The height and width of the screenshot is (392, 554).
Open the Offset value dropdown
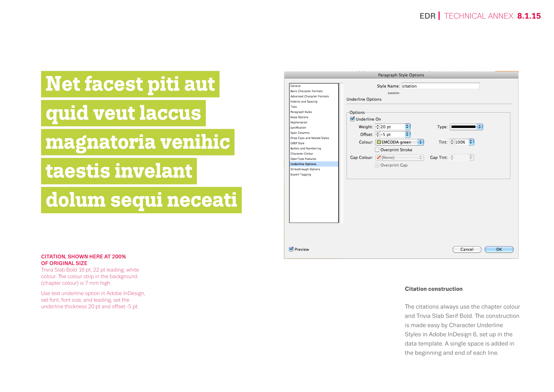[407, 134]
